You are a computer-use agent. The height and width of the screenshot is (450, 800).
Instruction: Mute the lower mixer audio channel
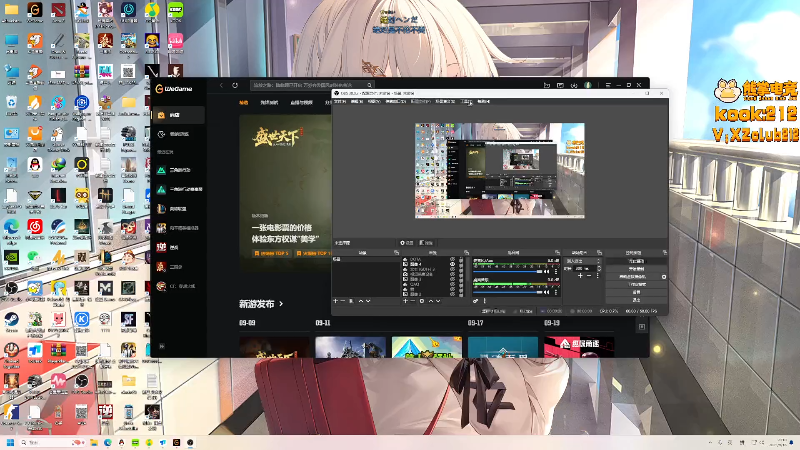(x=546, y=292)
